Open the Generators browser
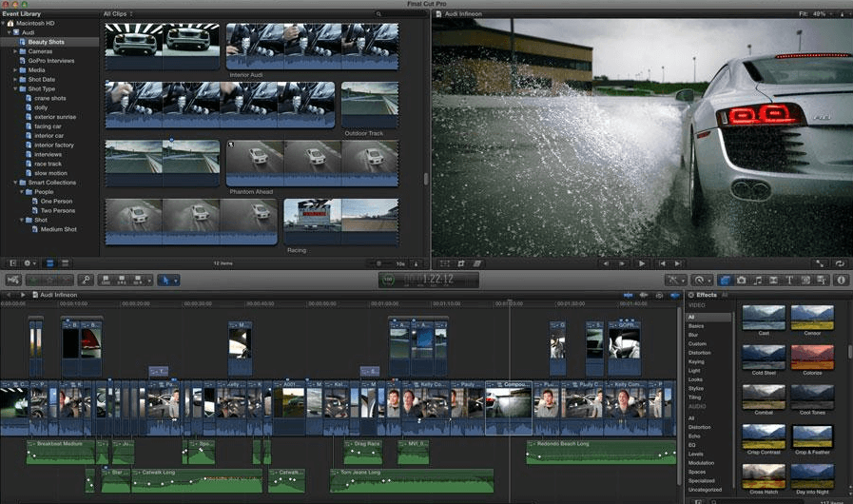853x504 pixels. point(805,280)
